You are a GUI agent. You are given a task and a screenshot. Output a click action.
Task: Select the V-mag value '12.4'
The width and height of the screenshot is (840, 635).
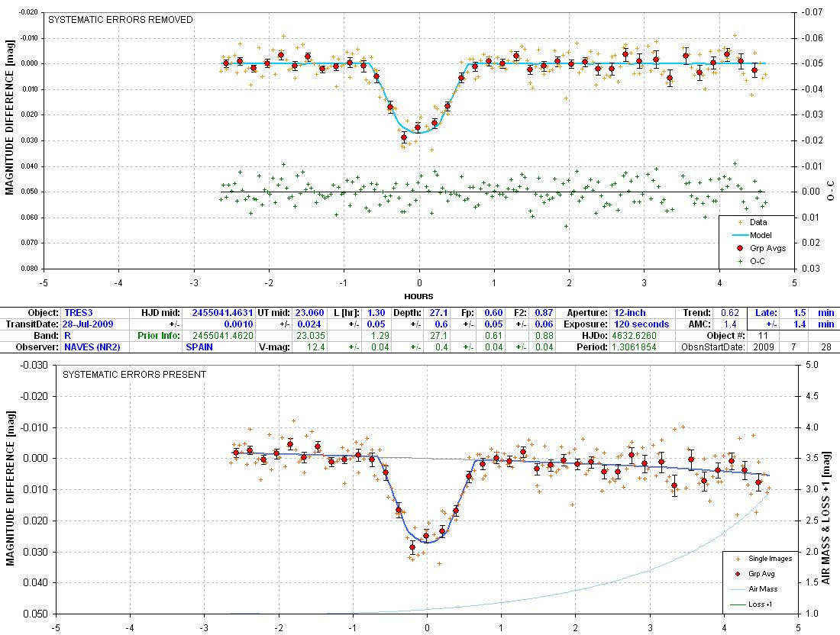point(316,347)
